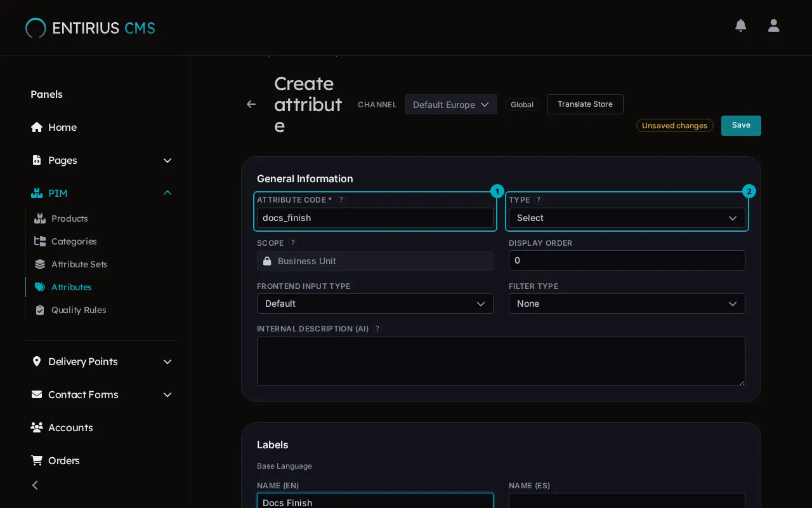
Task: Open the Frontend Input Type dropdown
Action: point(375,304)
